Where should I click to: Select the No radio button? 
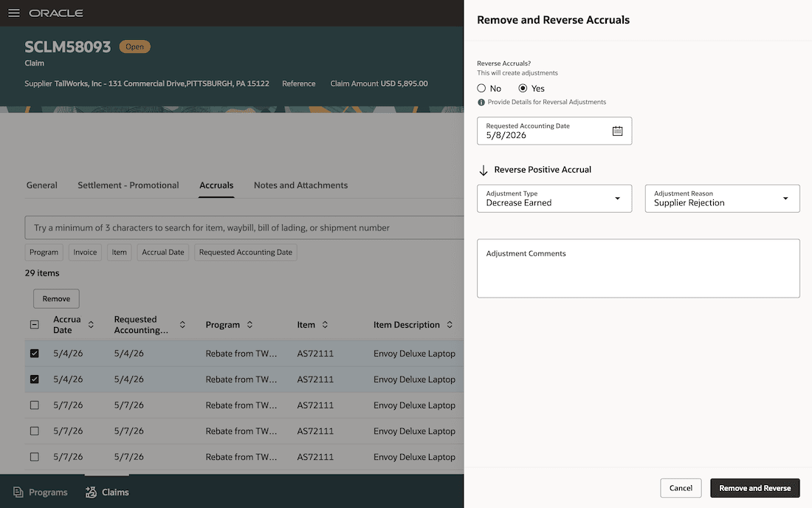click(x=481, y=88)
